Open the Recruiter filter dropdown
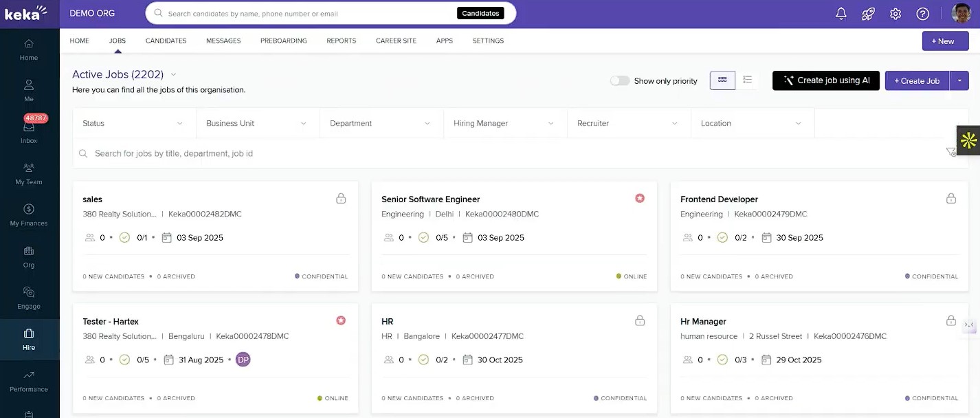 coord(629,124)
